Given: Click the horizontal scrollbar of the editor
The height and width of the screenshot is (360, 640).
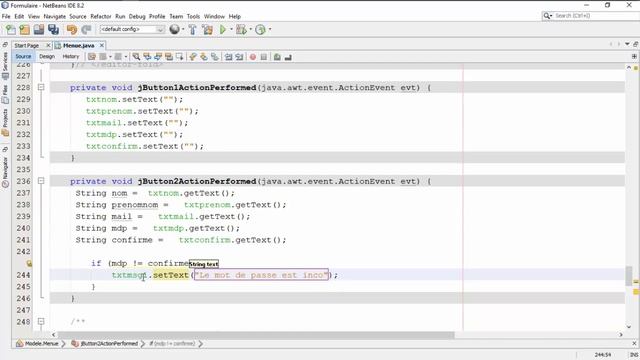Looking at the screenshot, I should click(x=256, y=335).
